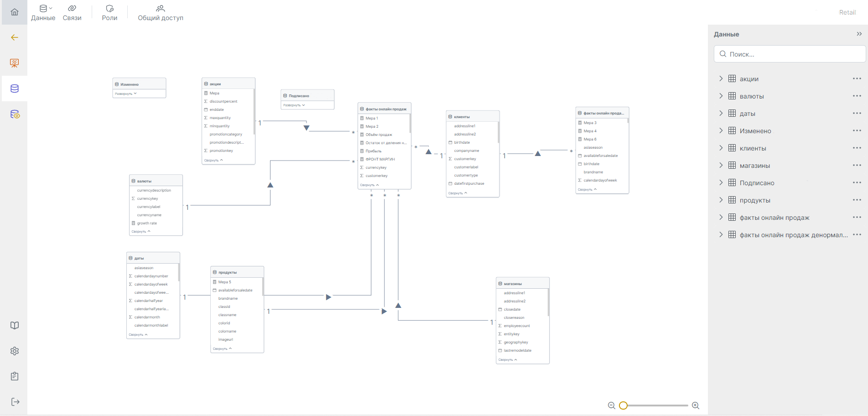Image resolution: width=868 pixels, height=416 pixels.
Task: Click the zoom slider handle
Action: [624, 405]
